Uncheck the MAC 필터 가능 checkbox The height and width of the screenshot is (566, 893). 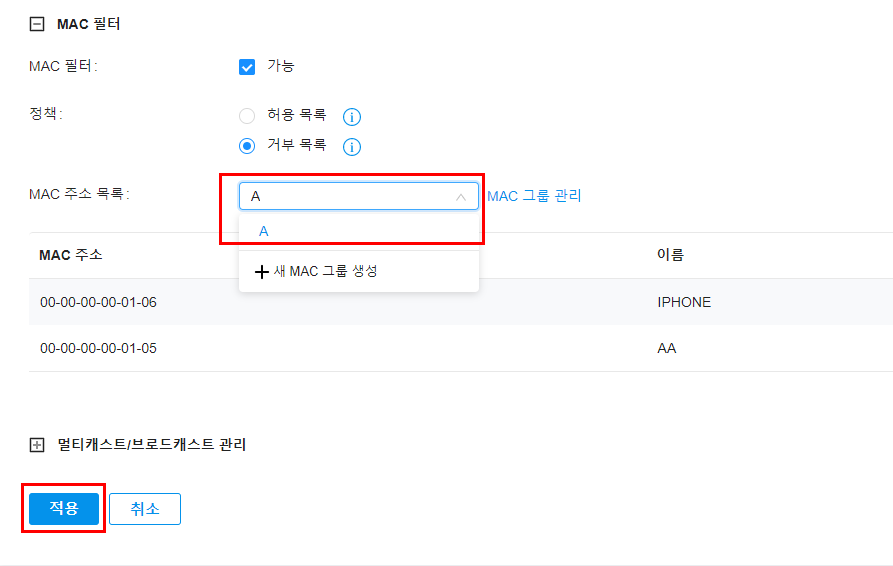click(247, 67)
